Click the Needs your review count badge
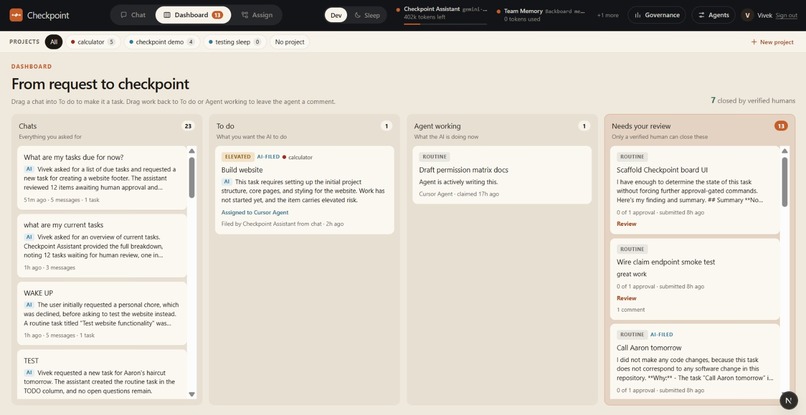This screenshot has height=415, width=806. point(781,126)
